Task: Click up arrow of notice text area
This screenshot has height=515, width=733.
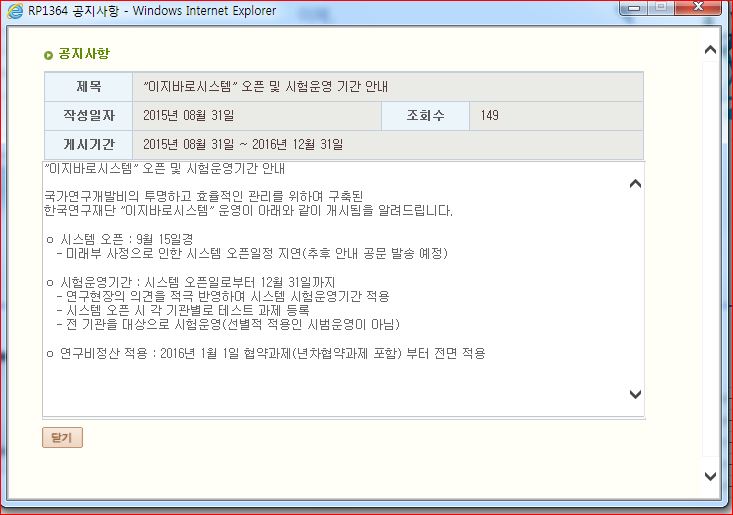Action: [635, 183]
